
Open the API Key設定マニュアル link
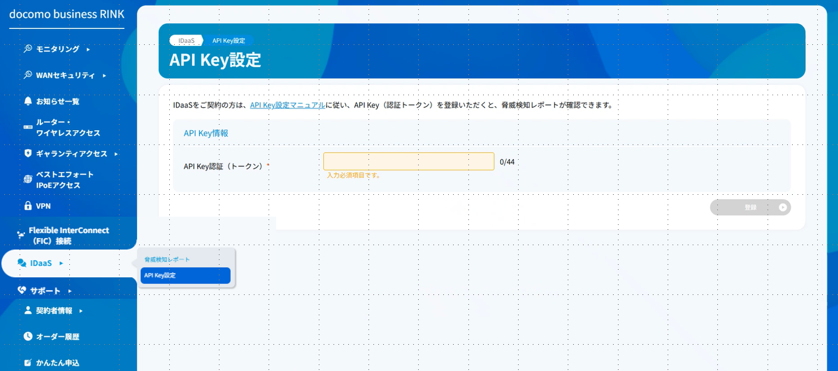point(287,105)
